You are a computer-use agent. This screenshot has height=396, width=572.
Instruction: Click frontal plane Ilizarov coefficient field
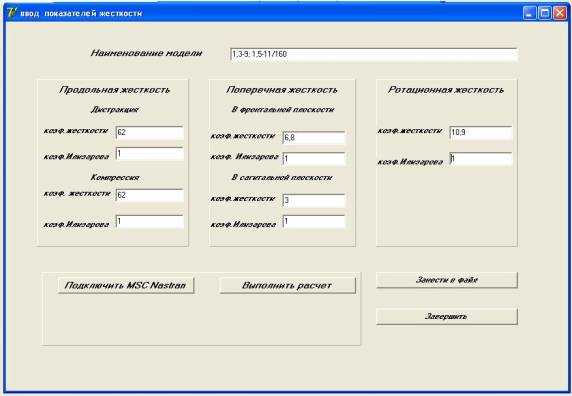[x=314, y=159]
